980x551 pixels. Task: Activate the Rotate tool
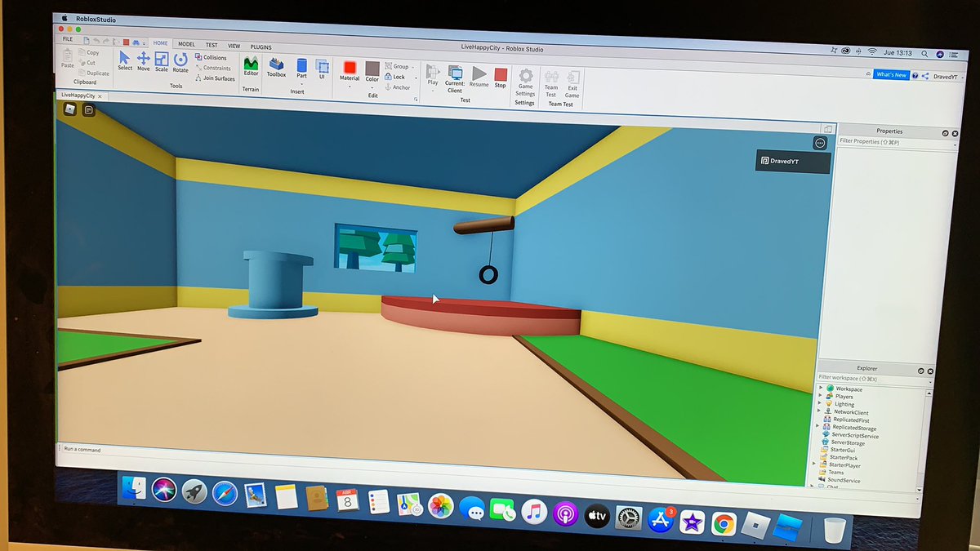point(180,63)
